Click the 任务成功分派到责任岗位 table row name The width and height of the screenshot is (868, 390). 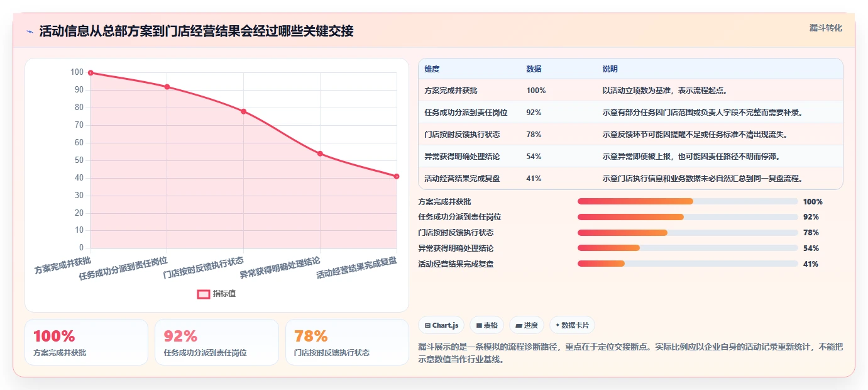466,113
